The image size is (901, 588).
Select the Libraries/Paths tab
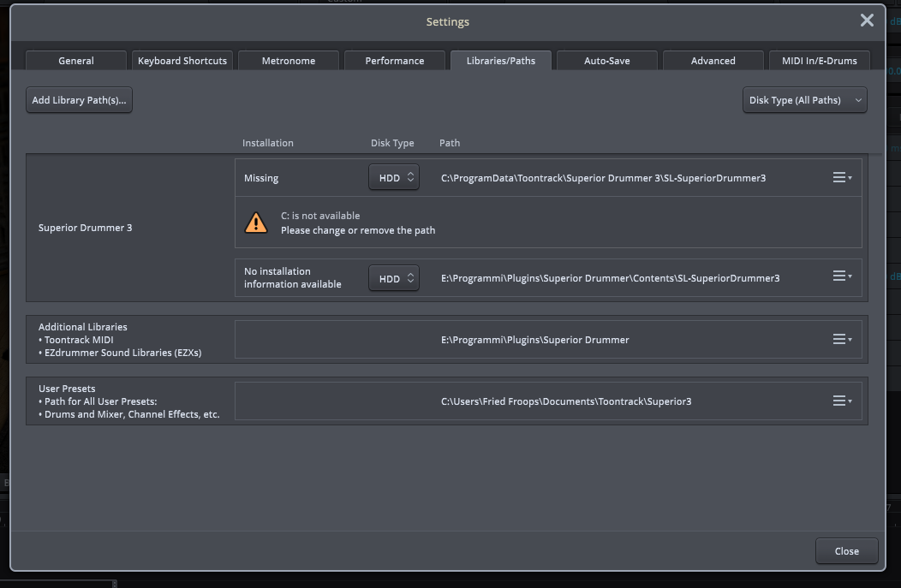pyautogui.click(x=501, y=60)
